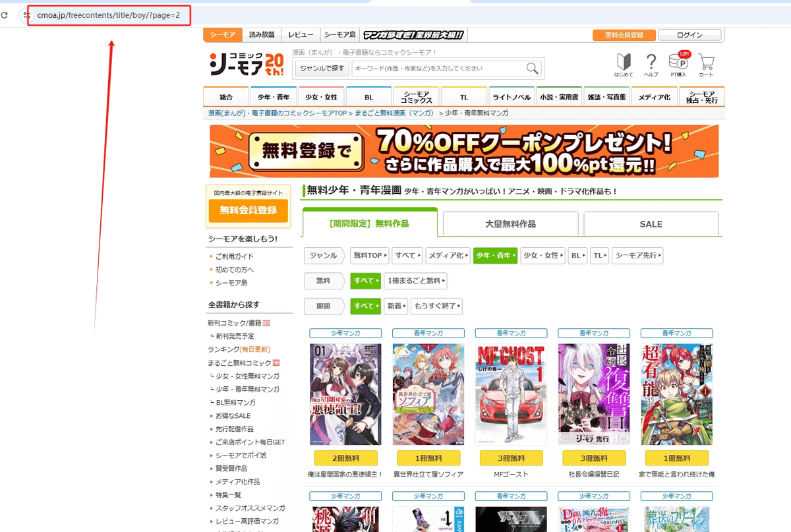This screenshot has height=532, width=791.
Task: Switch to the 大量無料作品 tab
Action: pos(510,224)
